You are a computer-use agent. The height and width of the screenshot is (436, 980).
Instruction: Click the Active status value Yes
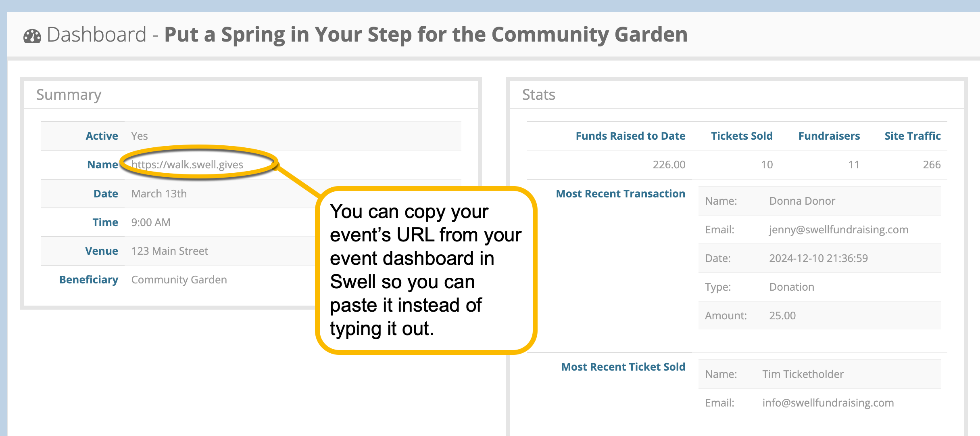(x=140, y=136)
